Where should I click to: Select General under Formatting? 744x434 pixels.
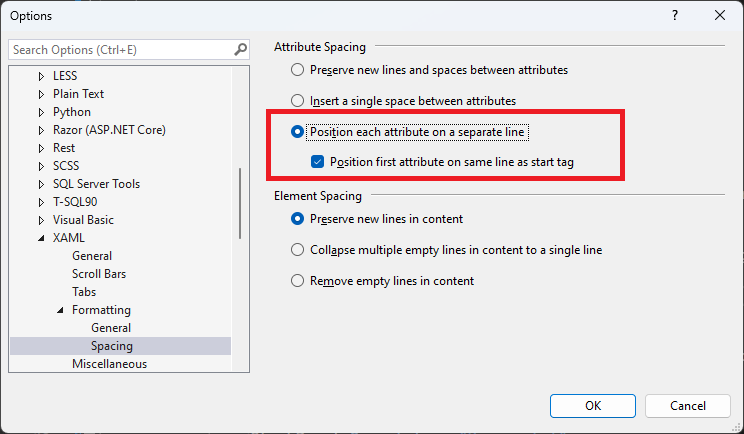(x=111, y=328)
